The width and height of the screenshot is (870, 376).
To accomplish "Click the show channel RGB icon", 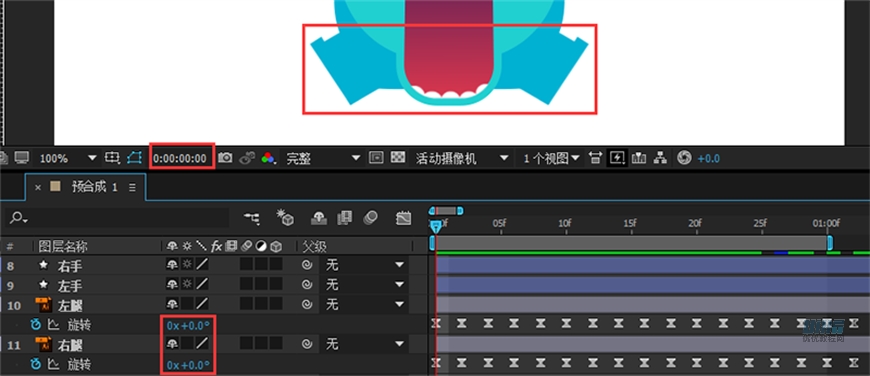I will point(268,158).
